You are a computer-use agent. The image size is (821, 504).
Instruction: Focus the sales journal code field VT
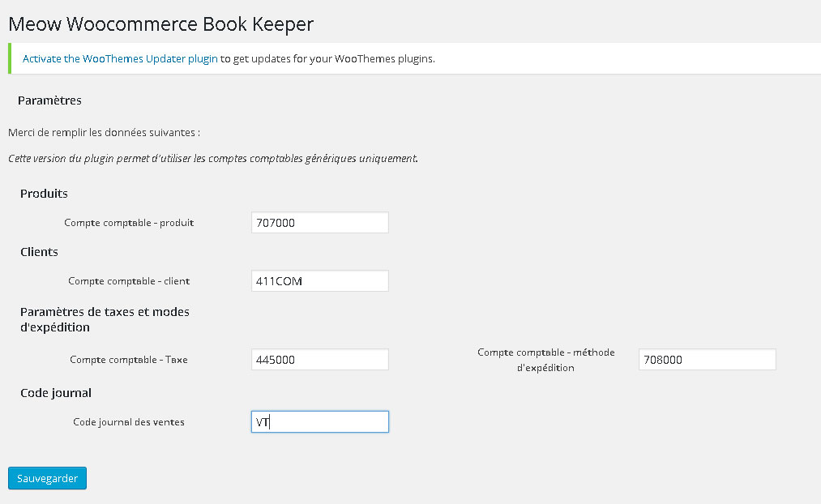click(319, 421)
